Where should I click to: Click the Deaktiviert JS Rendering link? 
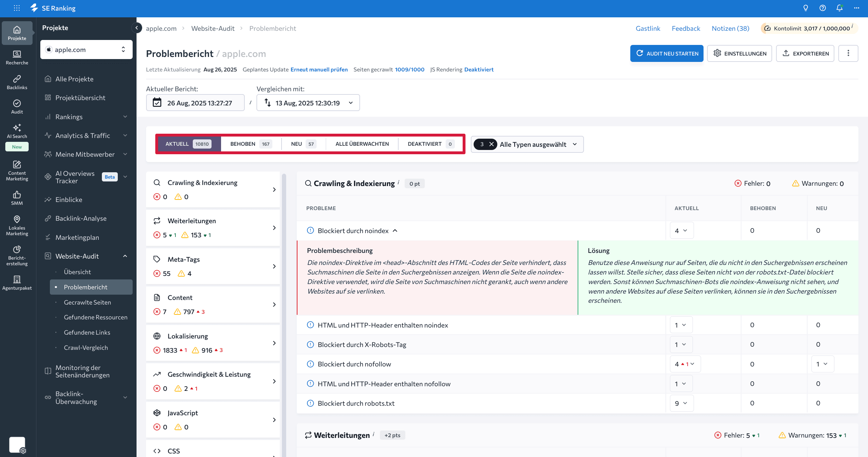click(x=479, y=69)
